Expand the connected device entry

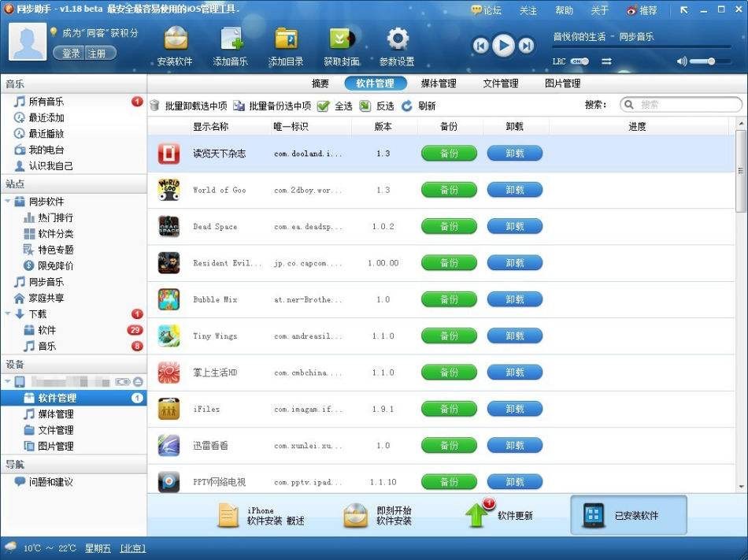(x=9, y=380)
